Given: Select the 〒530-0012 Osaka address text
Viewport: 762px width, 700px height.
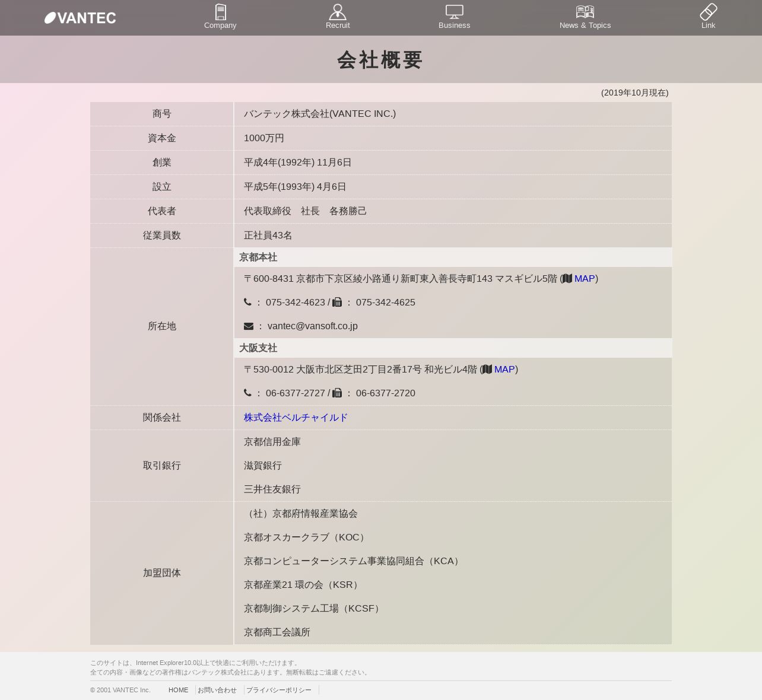Looking at the screenshot, I should (x=360, y=370).
